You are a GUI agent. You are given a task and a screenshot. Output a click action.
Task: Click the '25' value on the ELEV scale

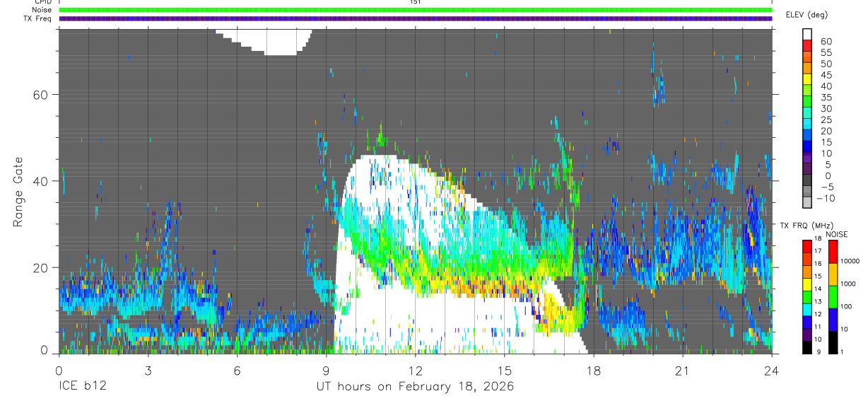826,120
